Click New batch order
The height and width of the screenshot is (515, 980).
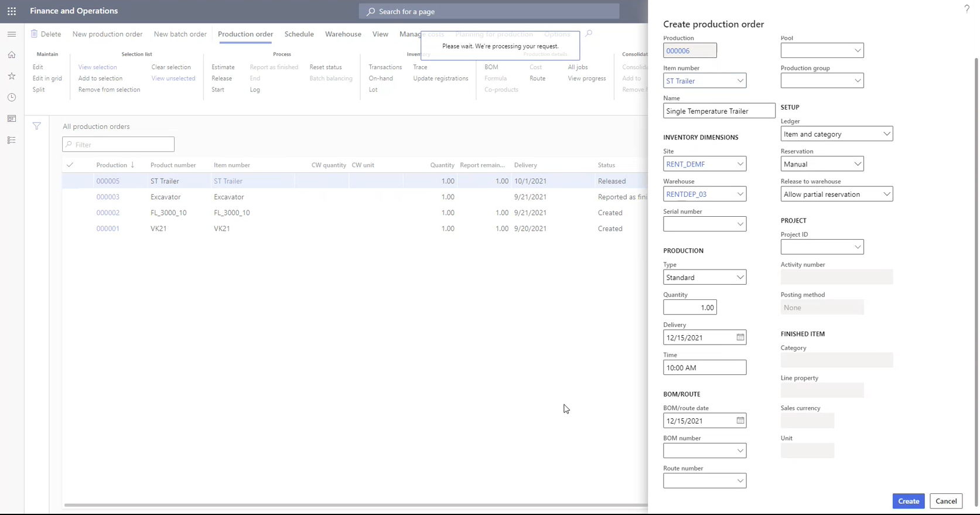180,34
